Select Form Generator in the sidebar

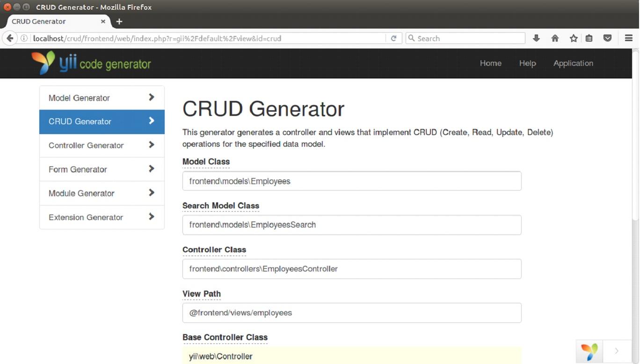click(x=102, y=170)
